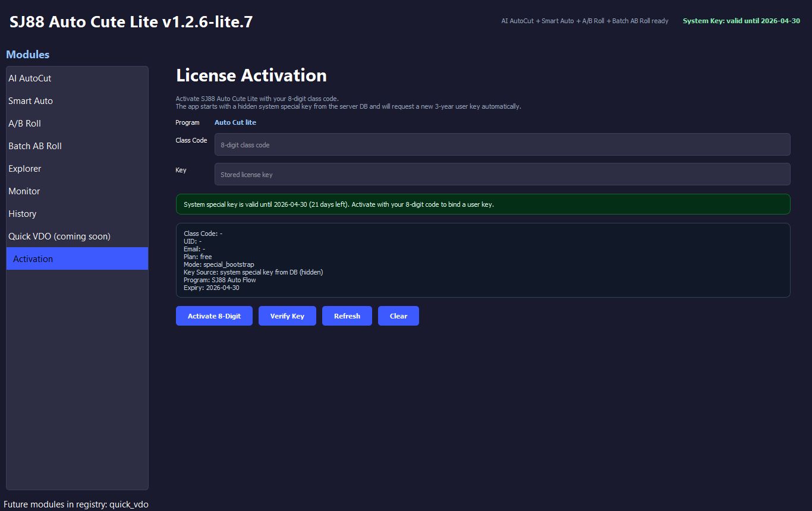812x511 pixels.
Task: Clear the activation form
Action: click(x=398, y=316)
